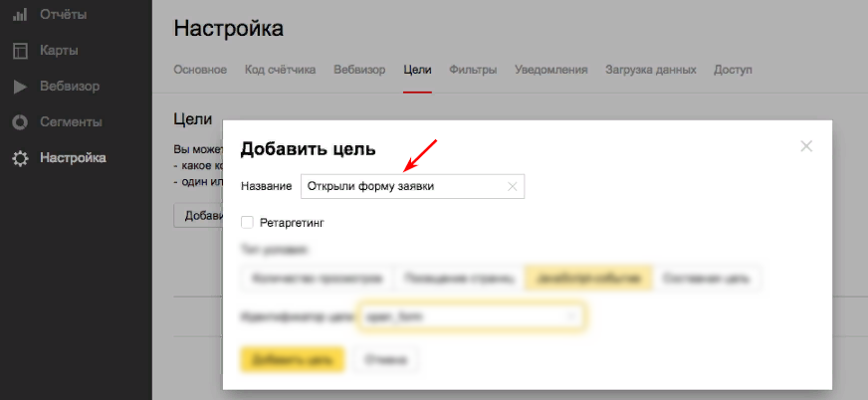Click the Карты layout icon in sidebar
This screenshot has height=400, width=868.
click(20, 51)
